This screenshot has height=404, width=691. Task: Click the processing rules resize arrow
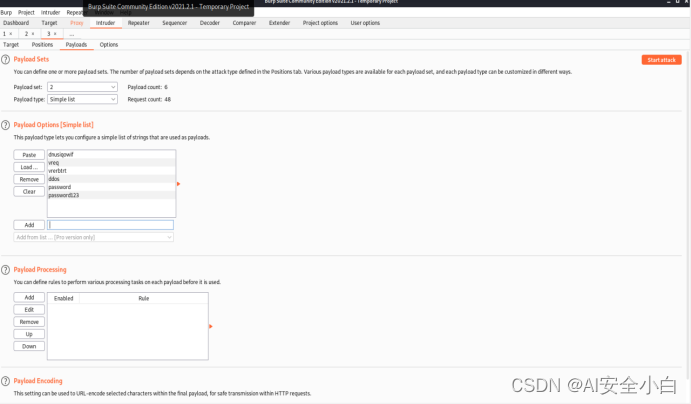(x=211, y=326)
